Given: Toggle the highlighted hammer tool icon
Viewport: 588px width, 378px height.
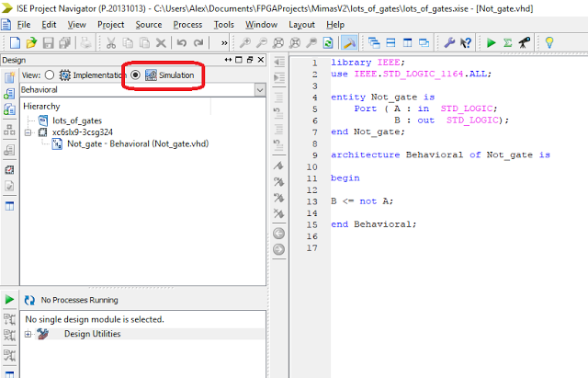Looking at the screenshot, I should pos(349,43).
